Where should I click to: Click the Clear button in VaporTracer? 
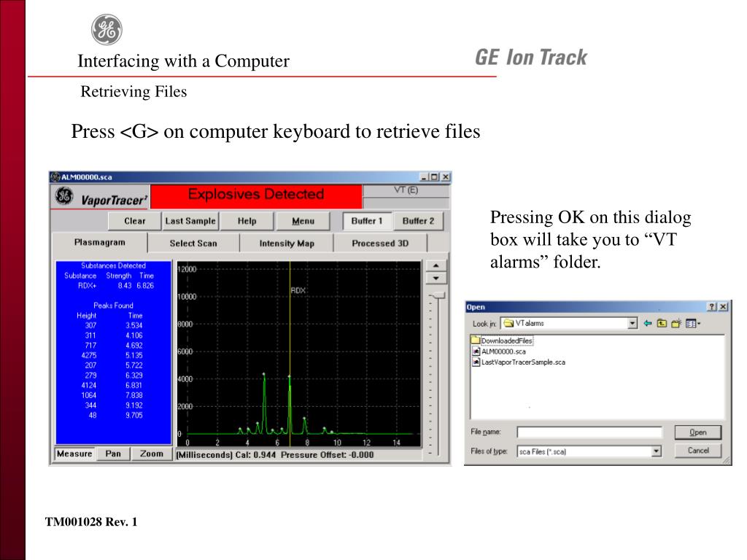135,221
